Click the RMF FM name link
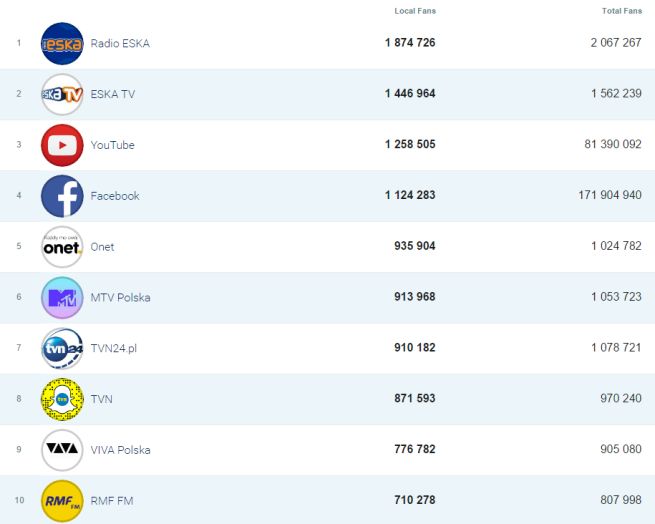The image size is (655, 524). tap(111, 501)
